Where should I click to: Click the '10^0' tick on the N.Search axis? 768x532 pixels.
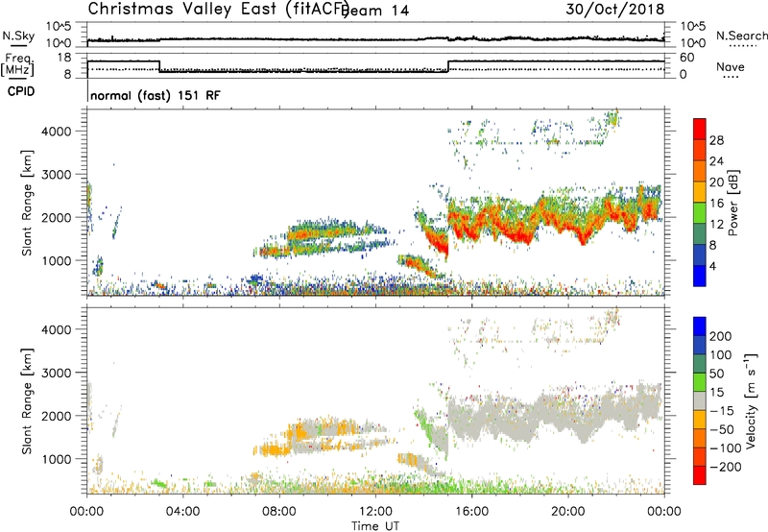[x=693, y=43]
